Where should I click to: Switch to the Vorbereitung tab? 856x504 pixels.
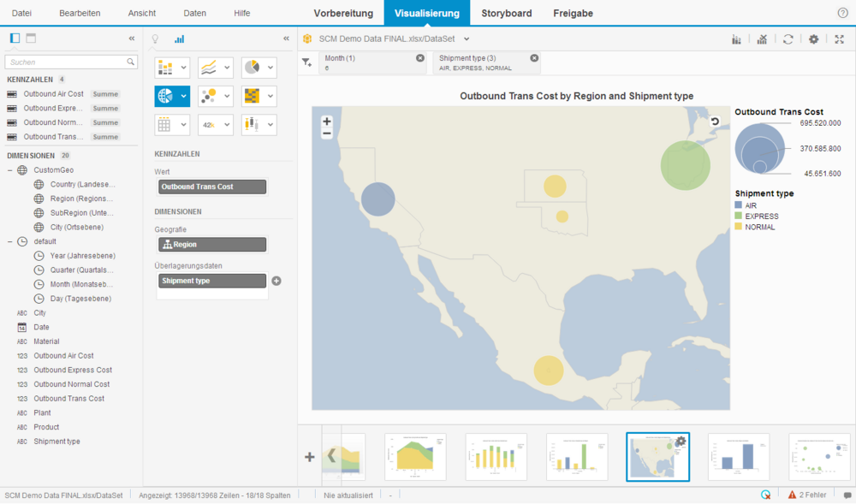[x=343, y=13]
